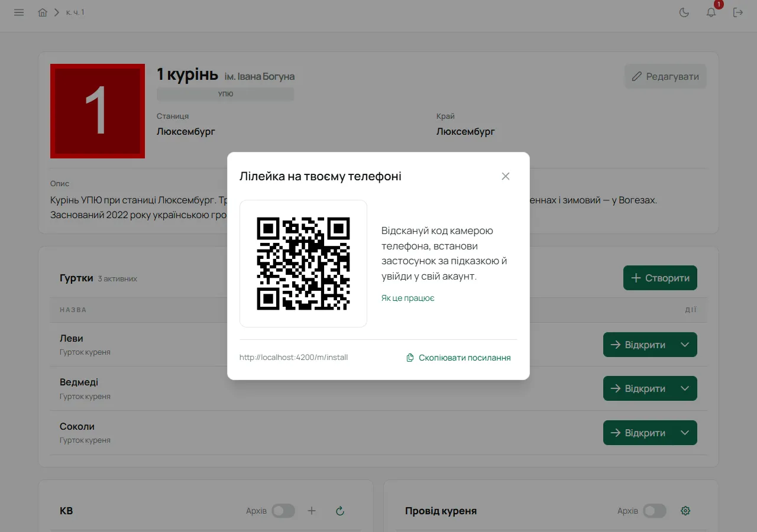Image resolution: width=757 pixels, height=532 pixels.
Task: Click the Соколи row name
Action: point(77,426)
